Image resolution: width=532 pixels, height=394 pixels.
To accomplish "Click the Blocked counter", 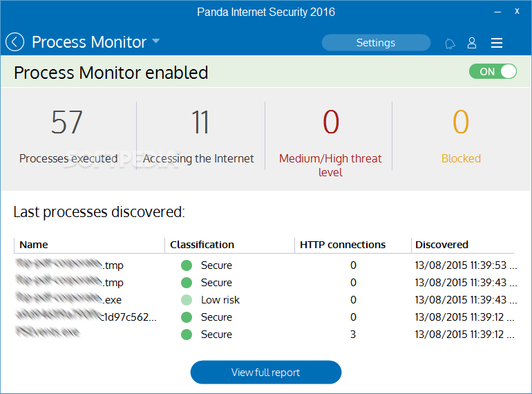I will pyautogui.click(x=461, y=135).
